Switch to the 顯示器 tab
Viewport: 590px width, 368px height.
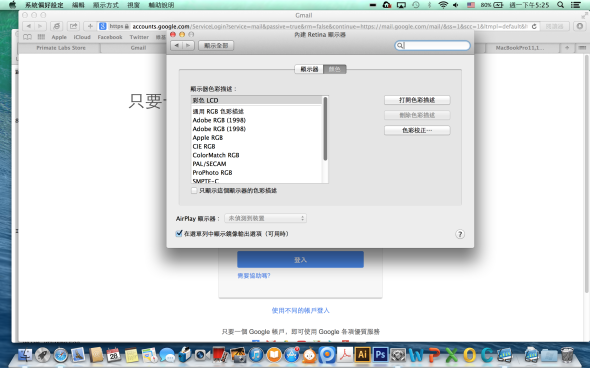click(309, 69)
